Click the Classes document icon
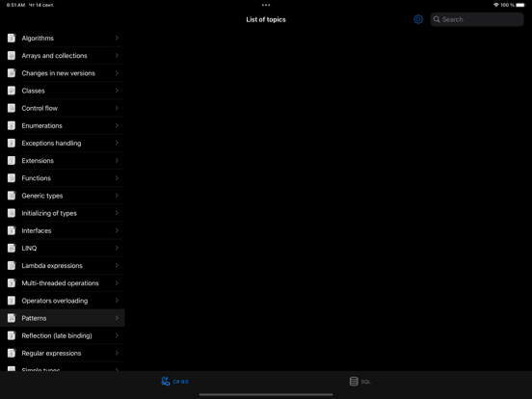Viewport: 532px width, 399px height. [12, 91]
